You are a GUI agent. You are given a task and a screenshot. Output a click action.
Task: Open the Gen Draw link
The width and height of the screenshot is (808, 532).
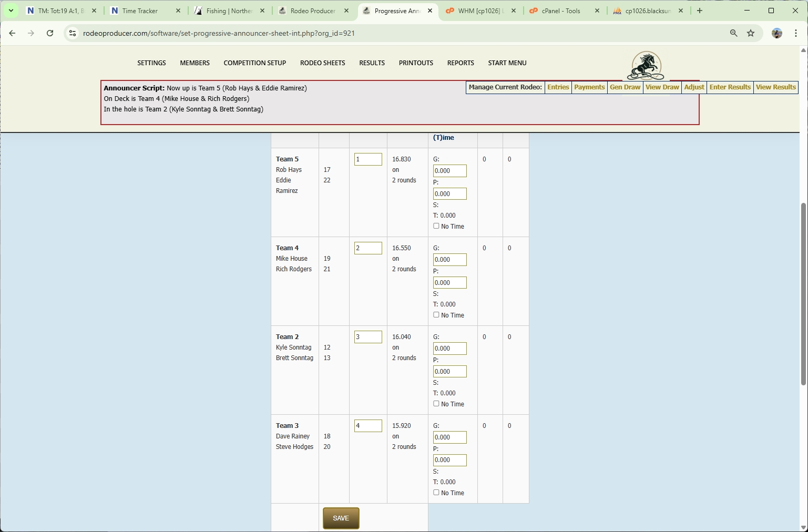coord(625,87)
